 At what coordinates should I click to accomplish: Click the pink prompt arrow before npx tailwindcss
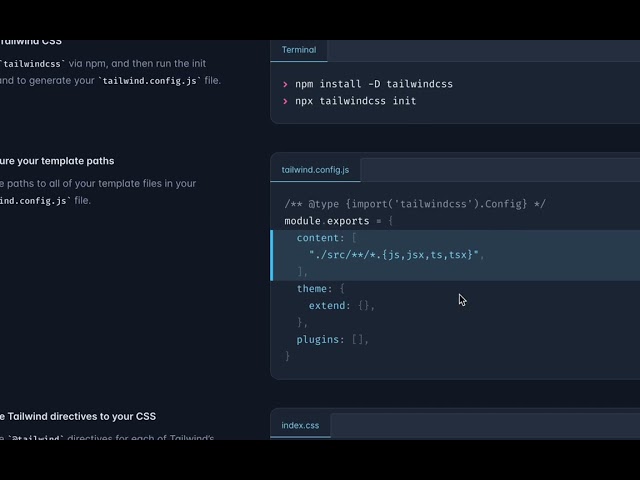coord(285,101)
